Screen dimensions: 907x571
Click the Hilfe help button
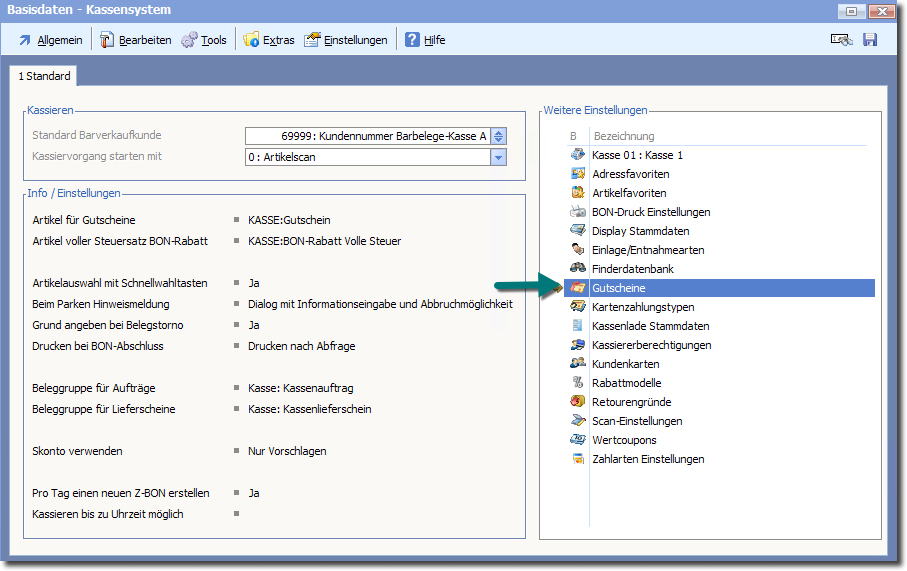pyautogui.click(x=425, y=40)
